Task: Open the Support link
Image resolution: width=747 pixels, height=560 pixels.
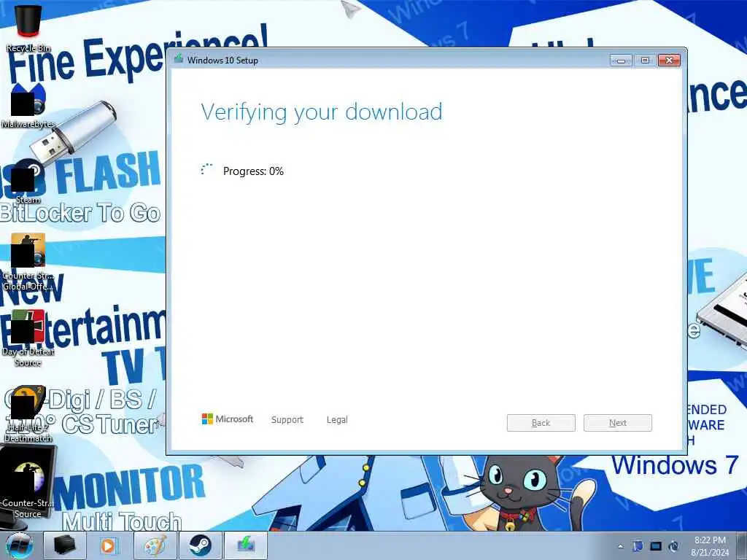Action: coord(287,419)
